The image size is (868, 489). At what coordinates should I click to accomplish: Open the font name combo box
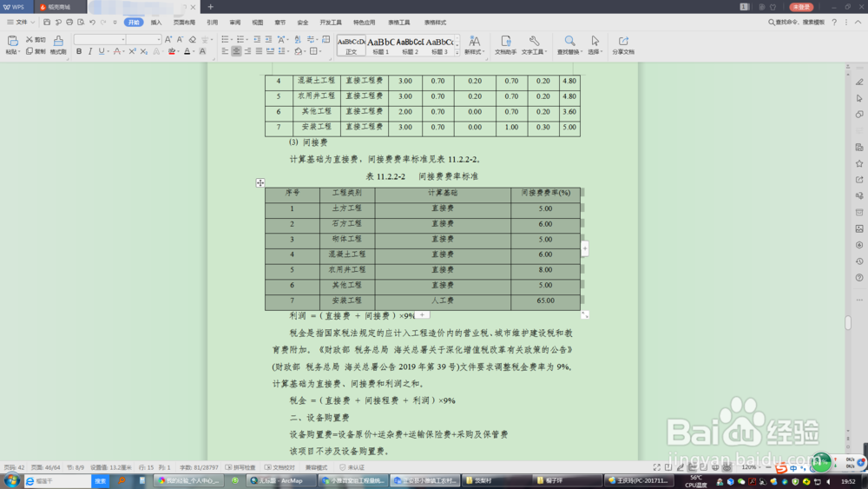click(100, 39)
